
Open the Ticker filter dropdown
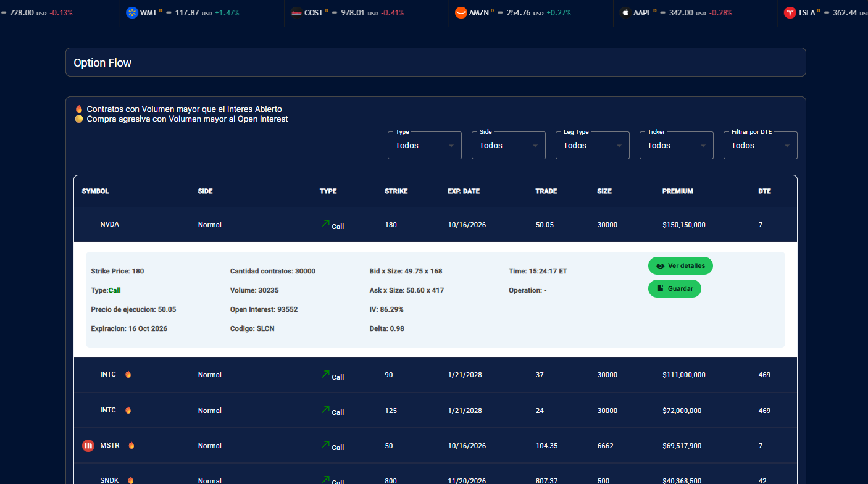[x=677, y=146]
